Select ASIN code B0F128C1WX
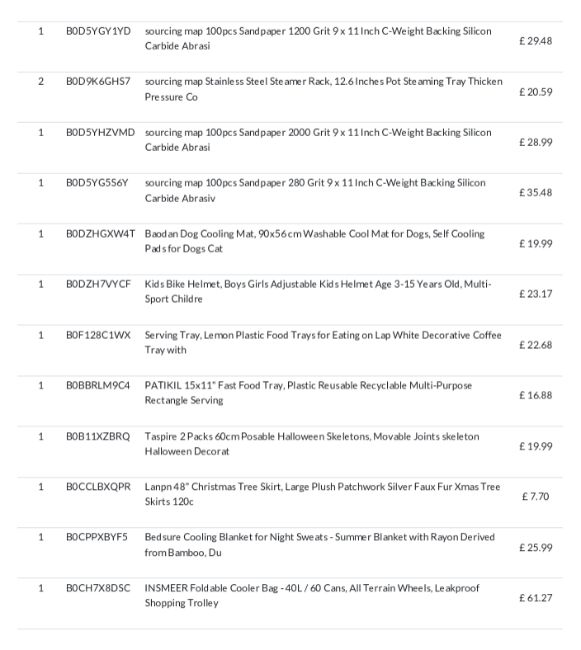This screenshot has height=650, width=581. (98, 335)
